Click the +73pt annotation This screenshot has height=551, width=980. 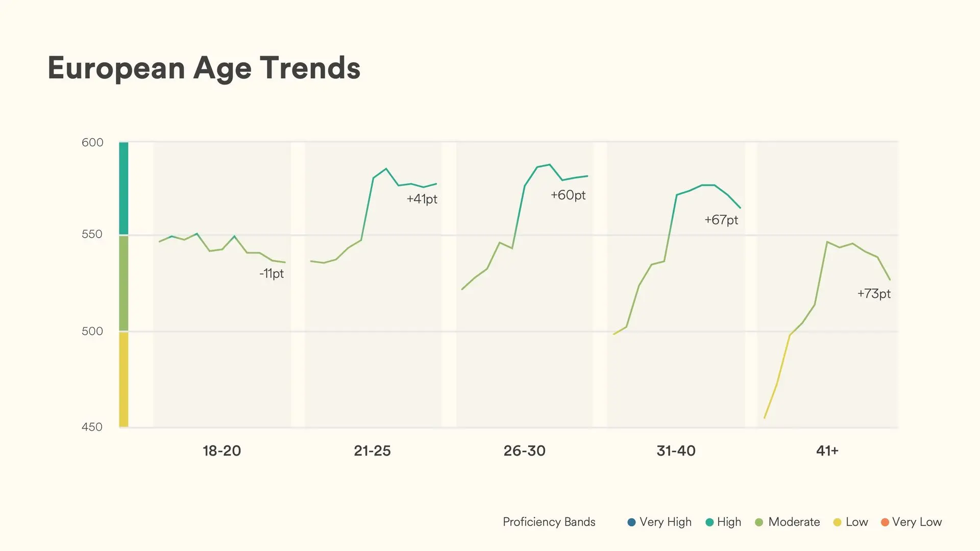coord(874,293)
